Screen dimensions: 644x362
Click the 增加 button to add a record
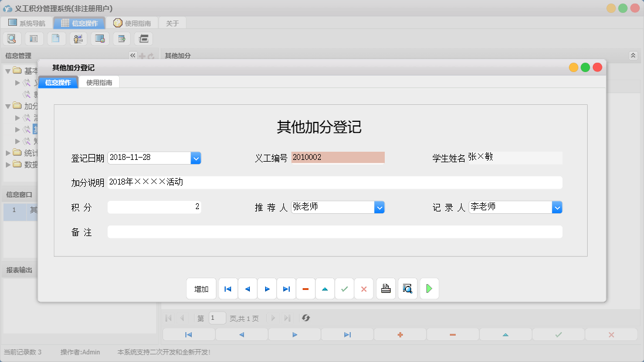click(x=201, y=288)
